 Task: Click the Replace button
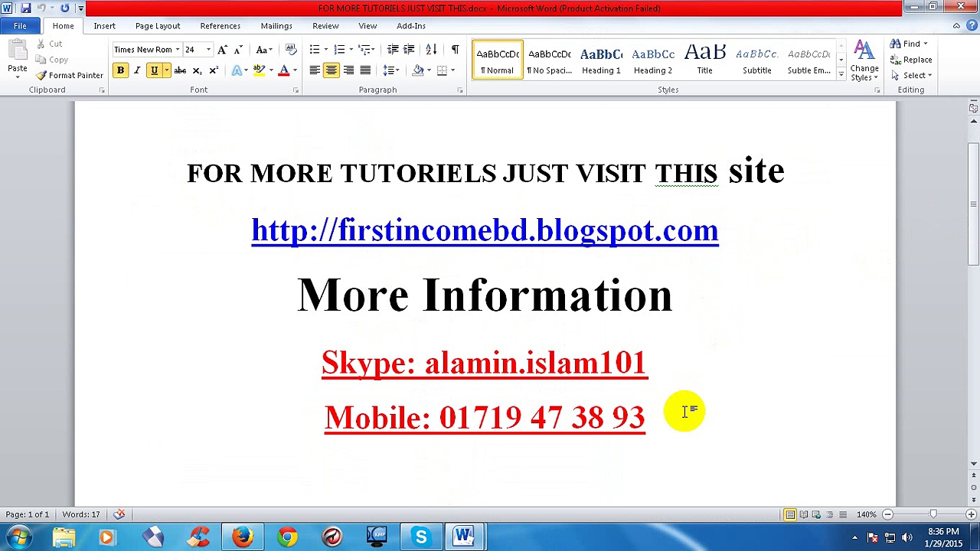[x=911, y=60]
